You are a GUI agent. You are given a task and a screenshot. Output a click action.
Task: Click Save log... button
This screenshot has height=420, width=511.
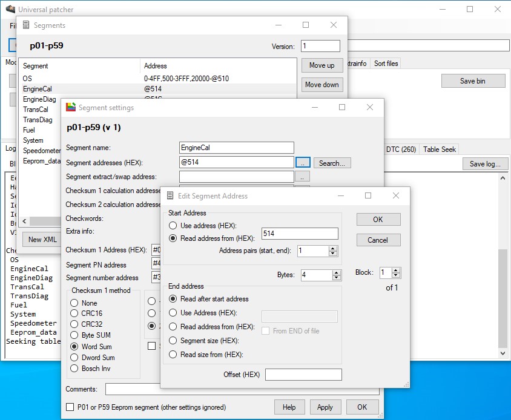pos(485,164)
